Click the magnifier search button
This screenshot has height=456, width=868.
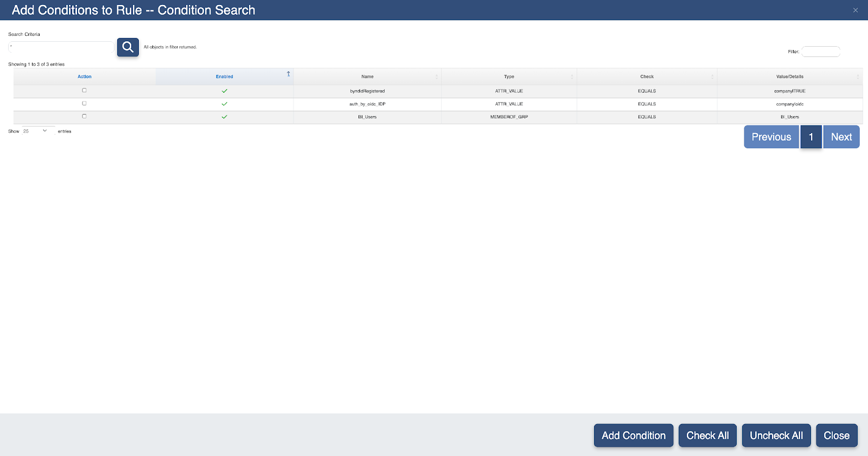point(128,47)
